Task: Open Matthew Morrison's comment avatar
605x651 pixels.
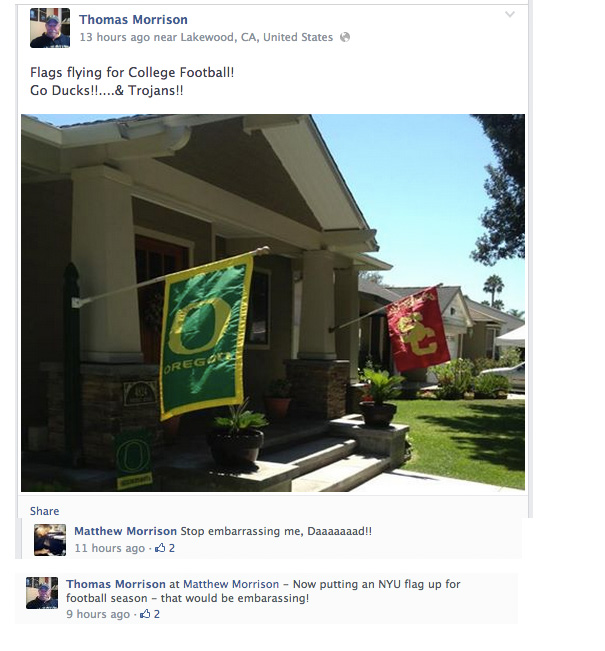Action: pyautogui.click(x=50, y=540)
